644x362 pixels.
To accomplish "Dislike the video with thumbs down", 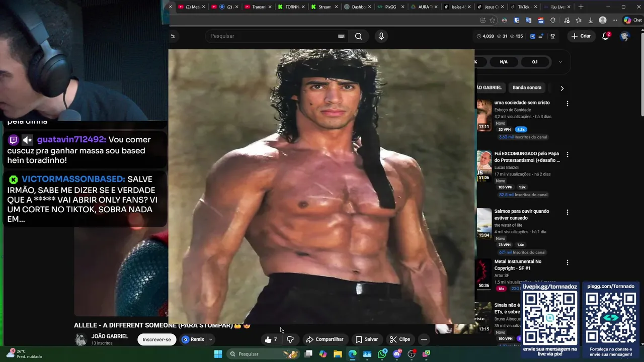I will (x=290, y=339).
